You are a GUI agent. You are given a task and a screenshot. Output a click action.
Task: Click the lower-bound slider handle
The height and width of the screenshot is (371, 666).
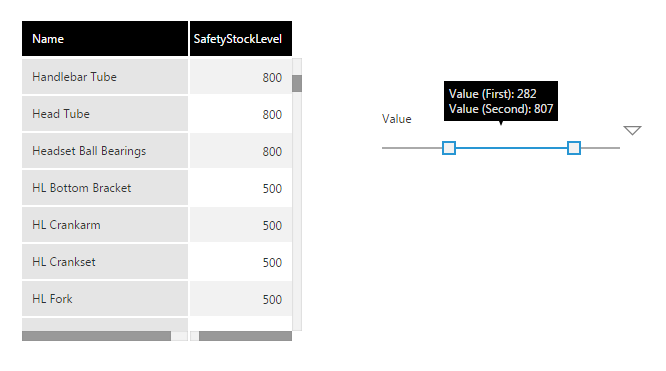tap(449, 148)
